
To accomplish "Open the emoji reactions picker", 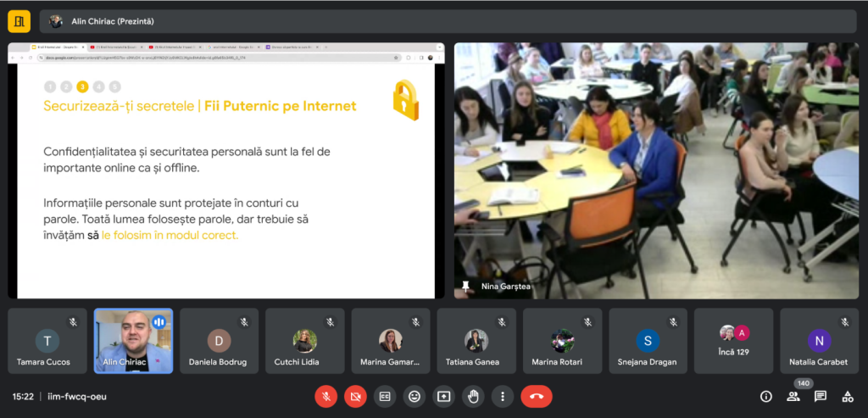I will point(415,396).
